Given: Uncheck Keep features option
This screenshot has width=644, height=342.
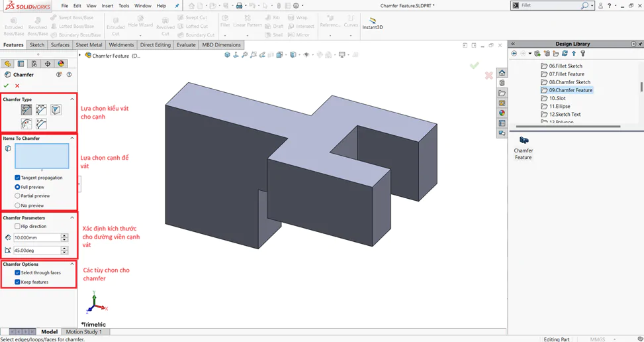Looking at the screenshot, I should pyautogui.click(x=17, y=282).
